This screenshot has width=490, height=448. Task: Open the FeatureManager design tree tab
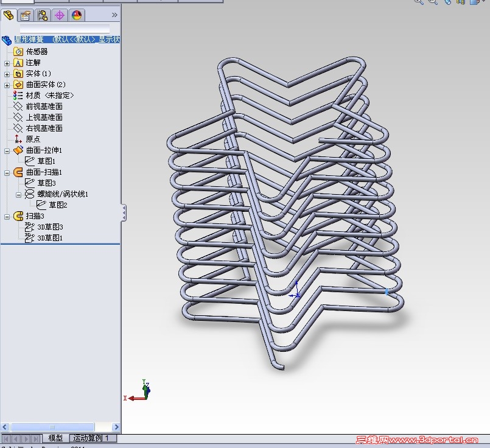[9, 15]
